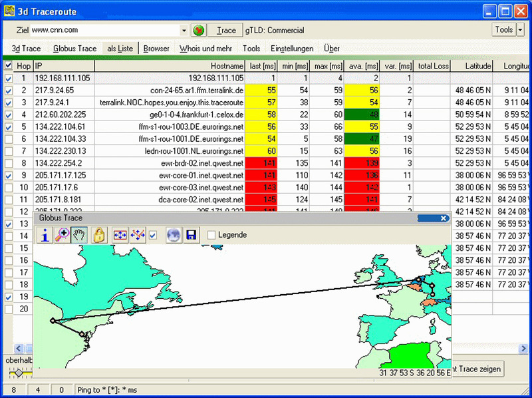Screen dimensions: 532x398
Task: Activate the hand pan tool
Action: 79,235
